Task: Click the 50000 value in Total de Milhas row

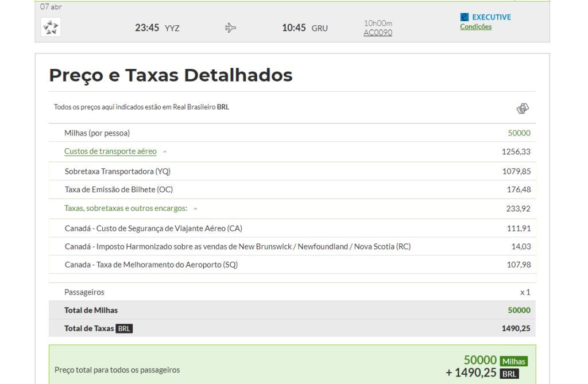Action: (x=519, y=310)
